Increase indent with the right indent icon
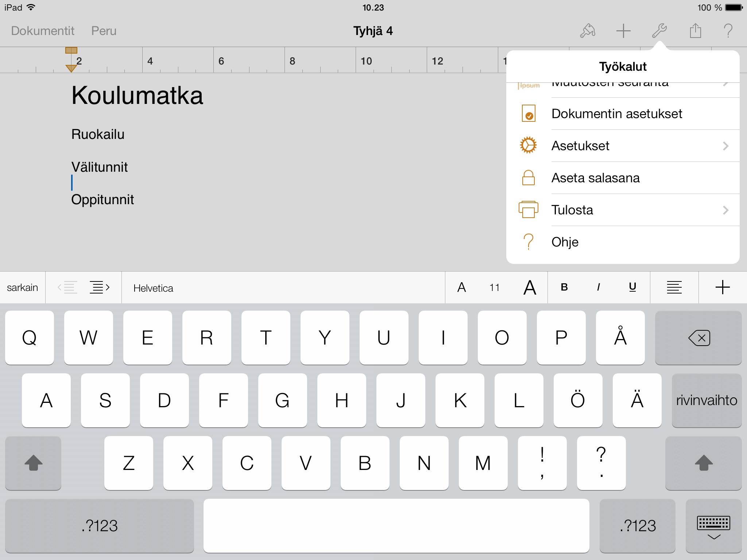The image size is (747, 560). tap(99, 288)
